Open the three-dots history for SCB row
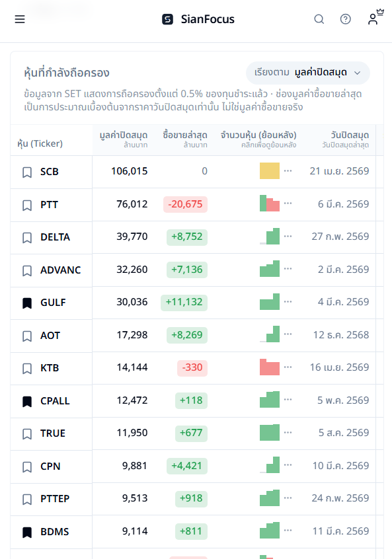This screenshot has height=559, width=392. tap(288, 171)
